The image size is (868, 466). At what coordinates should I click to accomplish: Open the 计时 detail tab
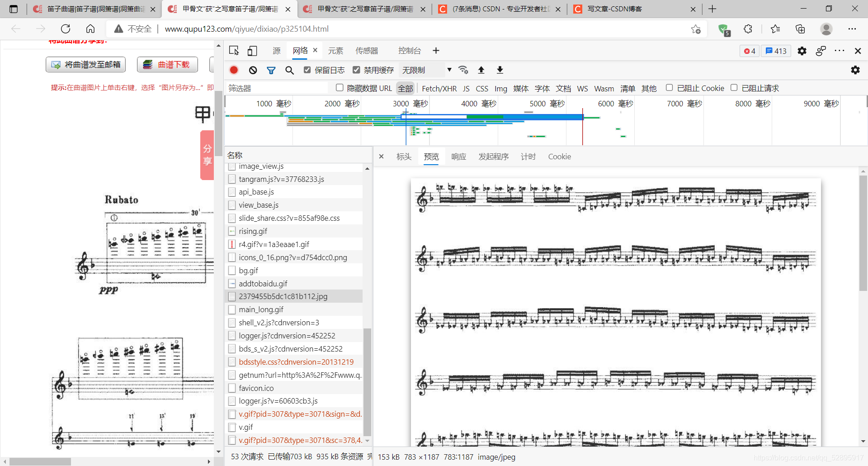[x=528, y=157]
